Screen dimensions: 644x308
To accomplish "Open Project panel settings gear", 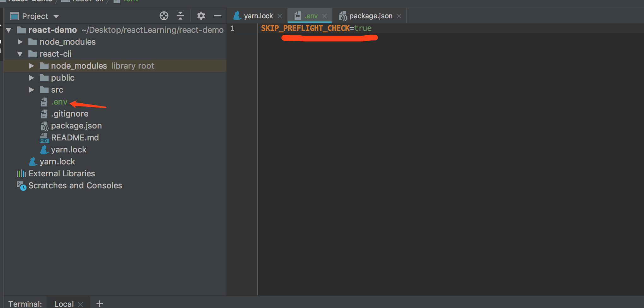I will (201, 16).
